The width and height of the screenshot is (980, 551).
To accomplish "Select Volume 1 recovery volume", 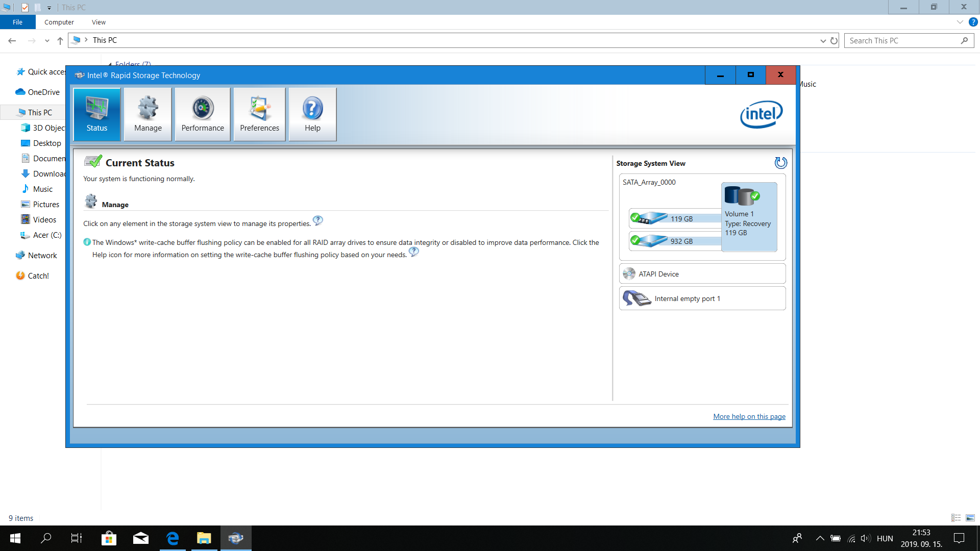I will point(749,217).
